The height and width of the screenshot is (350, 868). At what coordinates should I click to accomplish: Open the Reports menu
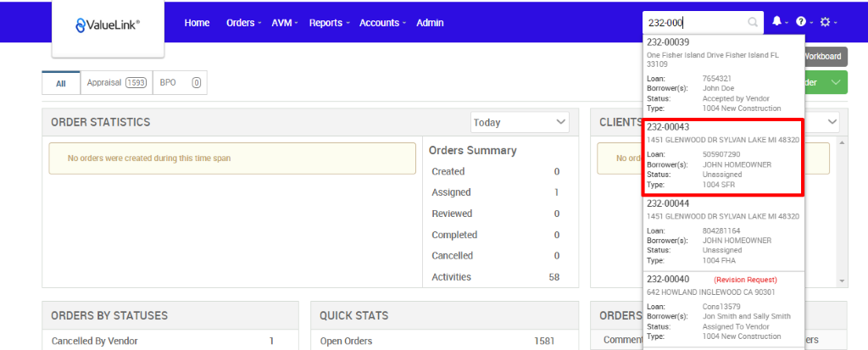pos(330,23)
